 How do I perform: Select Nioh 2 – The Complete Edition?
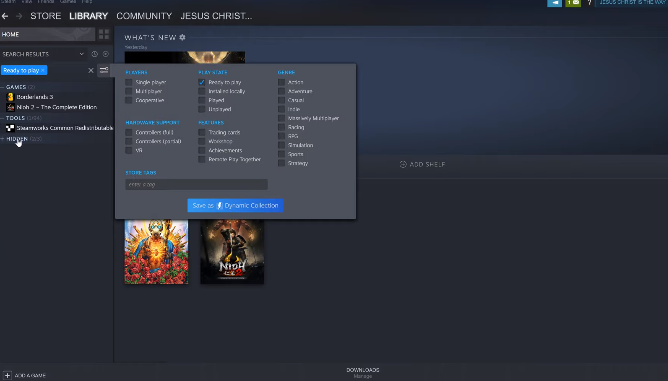click(x=57, y=107)
